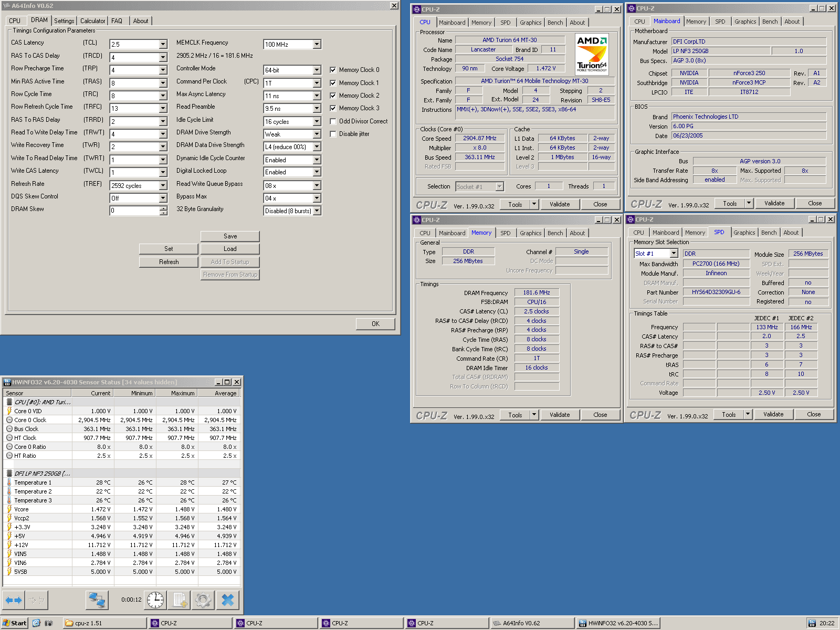This screenshot has height=630, width=840.
Task: Switch to A64Info V0.62 taskbar button
Action: 532,623
